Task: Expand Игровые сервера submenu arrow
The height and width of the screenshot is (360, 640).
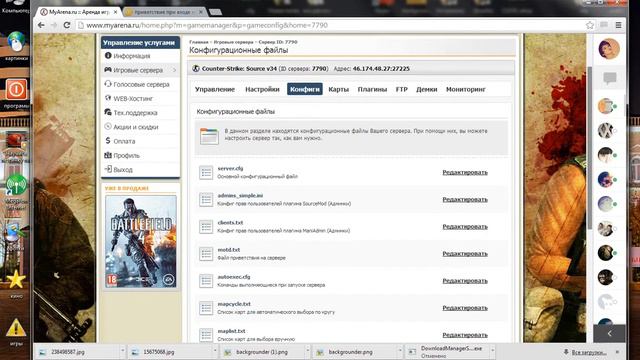Action: click(x=174, y=70)
